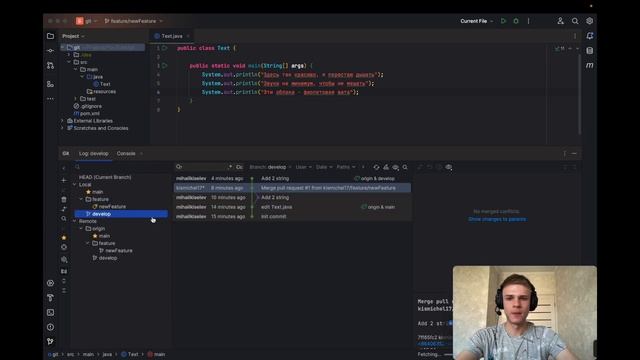Open .gitignore in the project tree
The height and width of the screenshot is (360, 640).
pos(88,106)
